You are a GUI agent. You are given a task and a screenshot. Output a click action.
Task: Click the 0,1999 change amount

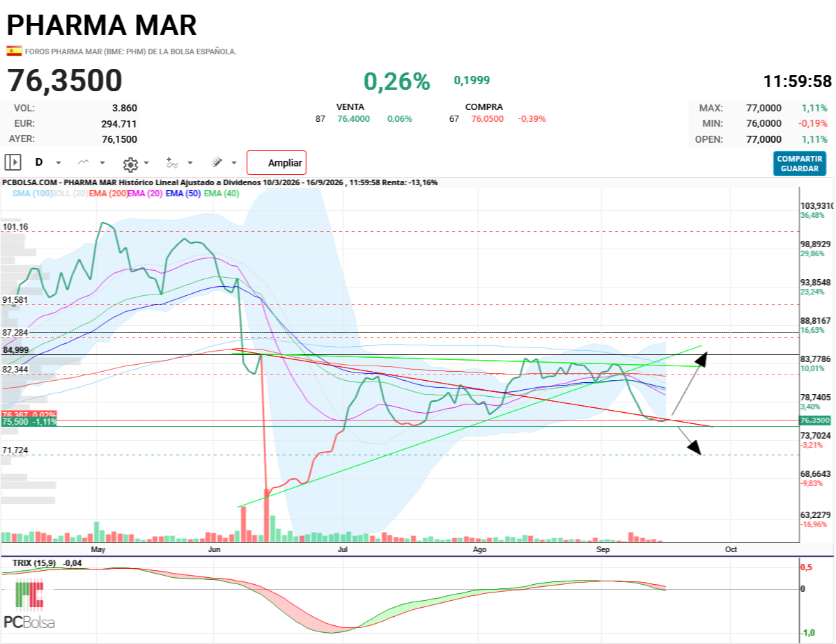coord(472,80)
